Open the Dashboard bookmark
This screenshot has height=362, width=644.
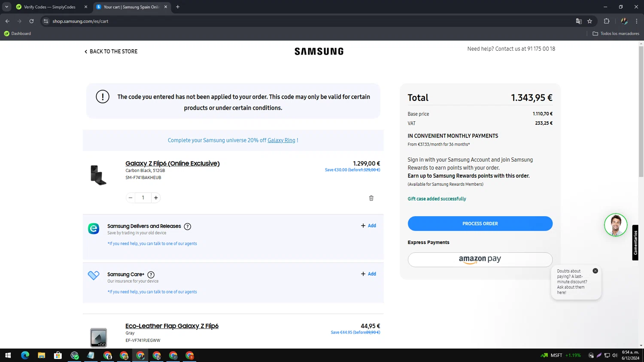click(17, 33)
